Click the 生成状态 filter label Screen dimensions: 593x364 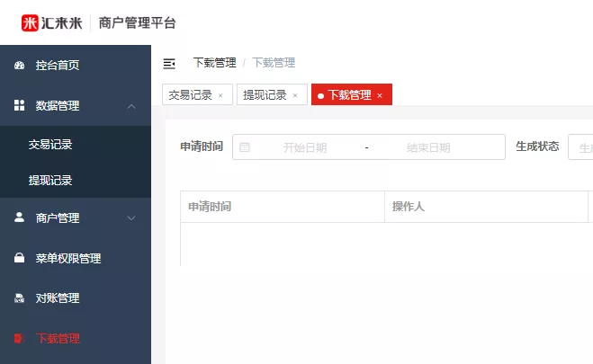coord(537,146)
